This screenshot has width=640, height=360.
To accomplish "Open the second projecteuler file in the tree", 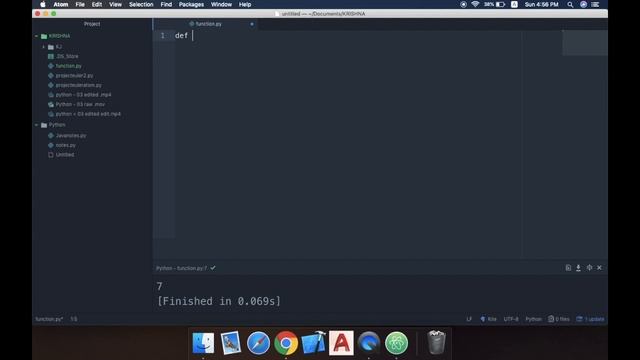I will tap(79, 85).
